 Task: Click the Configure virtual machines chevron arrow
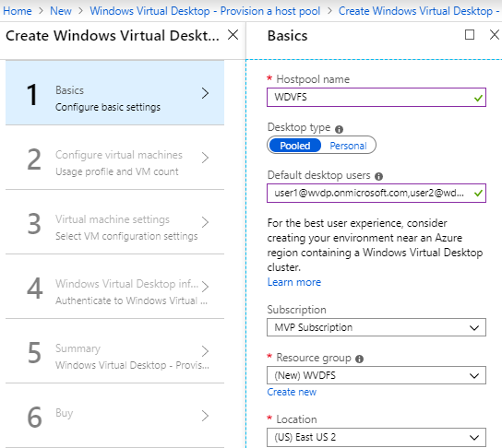pos(205,158)
